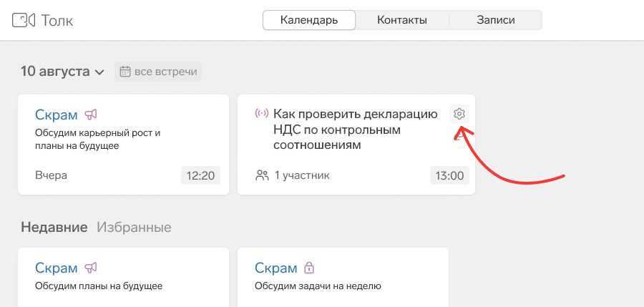Open Скрам with Обсудим планы на будущее
Image resolution: width=644 pixels, height=307 pixels.
(x=57, y=268)
